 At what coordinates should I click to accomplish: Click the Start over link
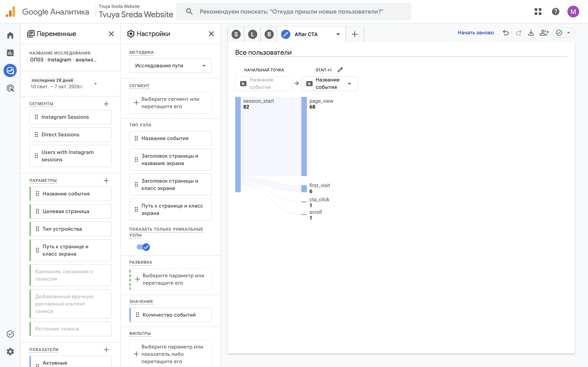pyautogui.click(x=476, y=32)
